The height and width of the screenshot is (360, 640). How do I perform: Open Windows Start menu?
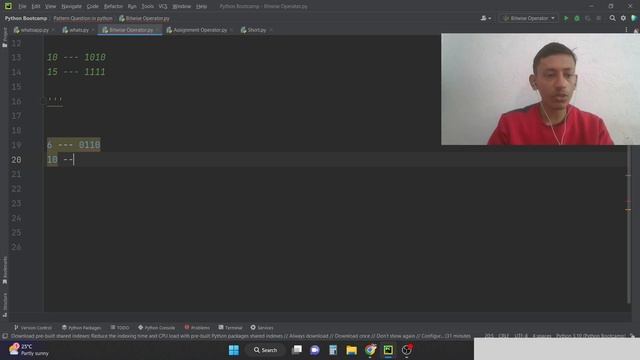pyautogui.click(x=234, y=350)
